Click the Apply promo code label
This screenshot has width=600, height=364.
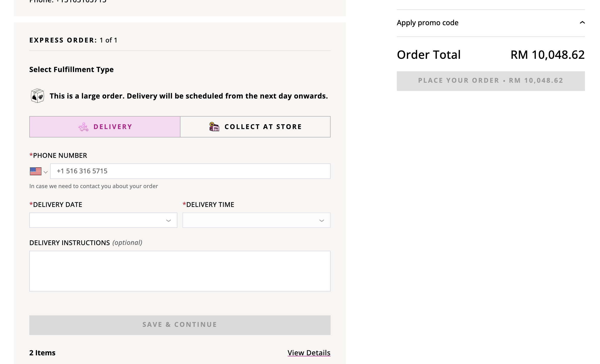coord(427,23)
